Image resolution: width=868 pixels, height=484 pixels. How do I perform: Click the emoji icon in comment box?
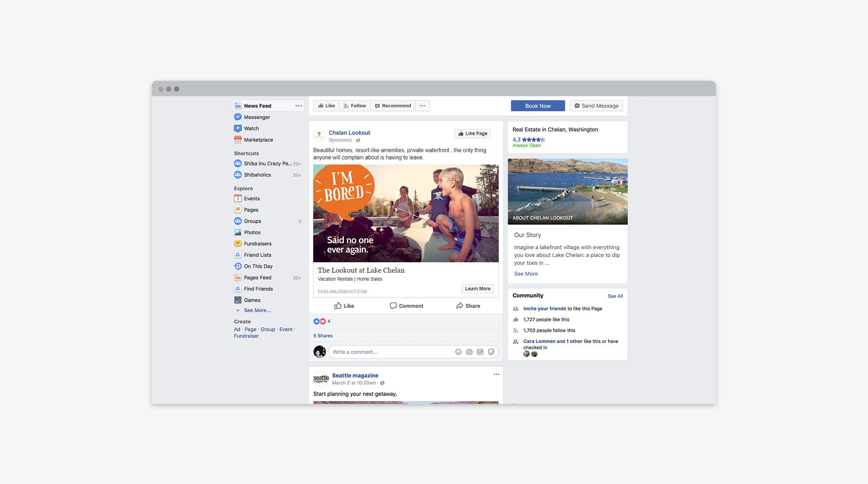pos(458,352)
